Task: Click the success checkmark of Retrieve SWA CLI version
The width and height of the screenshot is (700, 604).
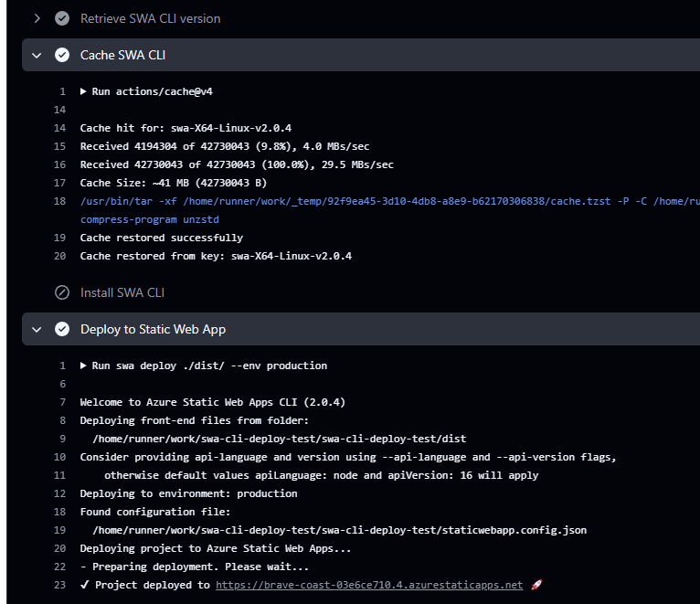Action: [x=62, y=18]
